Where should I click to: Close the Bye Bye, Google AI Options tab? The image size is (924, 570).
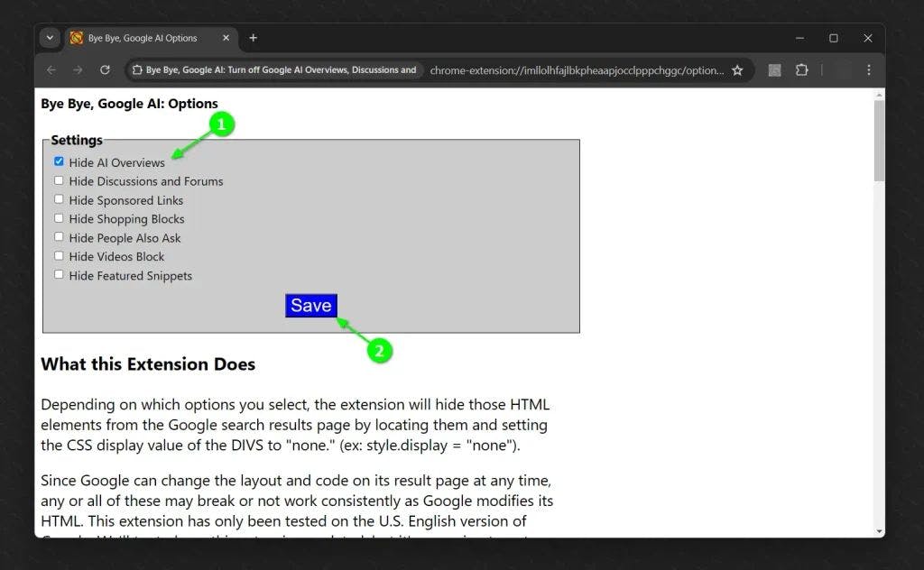click(x=226, y=38)
